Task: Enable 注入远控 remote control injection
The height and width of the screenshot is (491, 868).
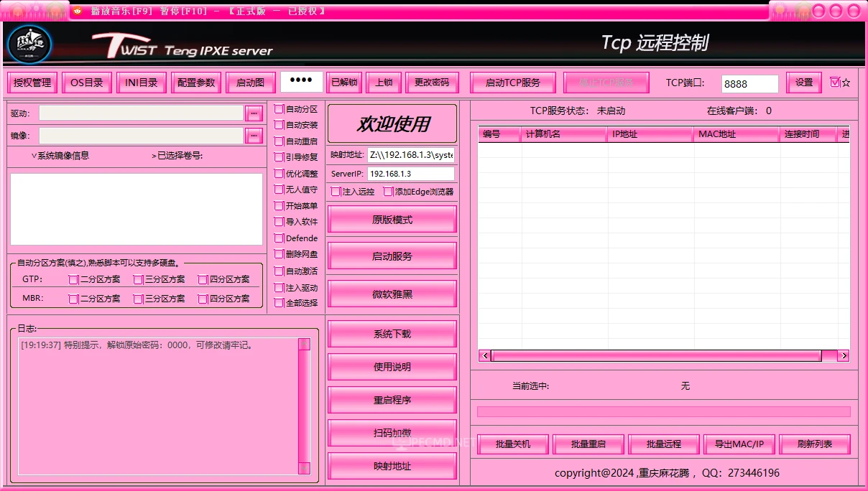Action: 335,192
